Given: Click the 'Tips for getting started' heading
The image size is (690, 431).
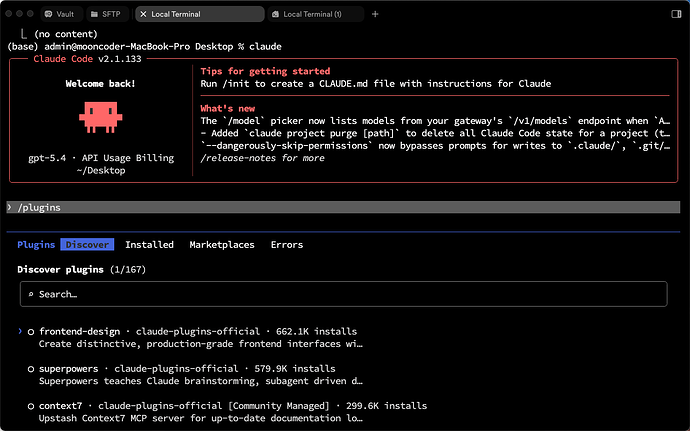Looking at the screenshot, I should [x=265, y=71].
